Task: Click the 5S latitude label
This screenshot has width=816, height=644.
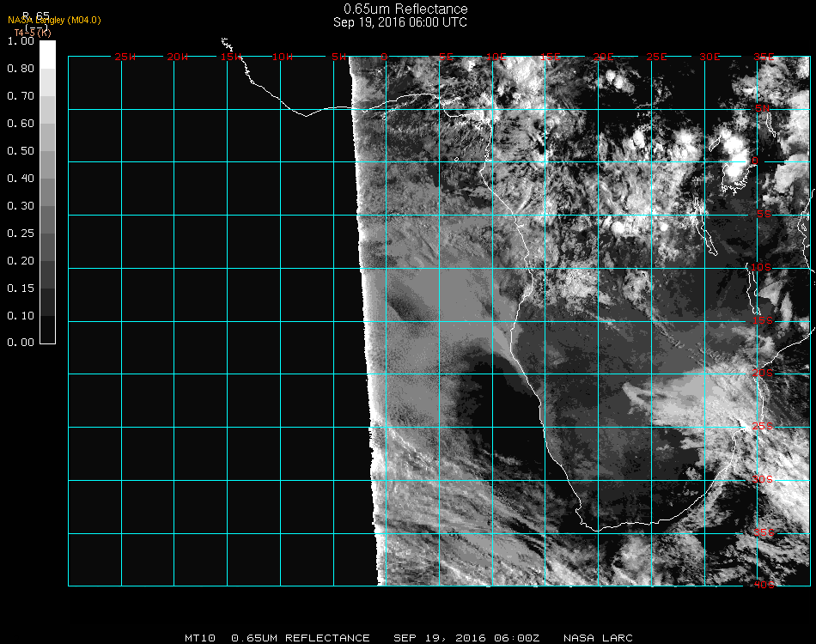Action: point(764,215)
